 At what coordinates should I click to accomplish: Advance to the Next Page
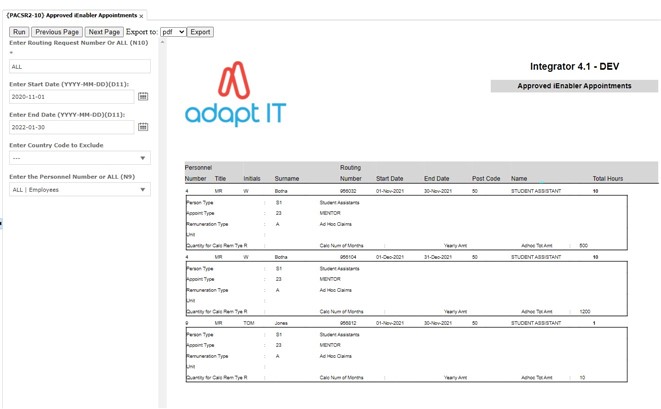pos(103,32)
